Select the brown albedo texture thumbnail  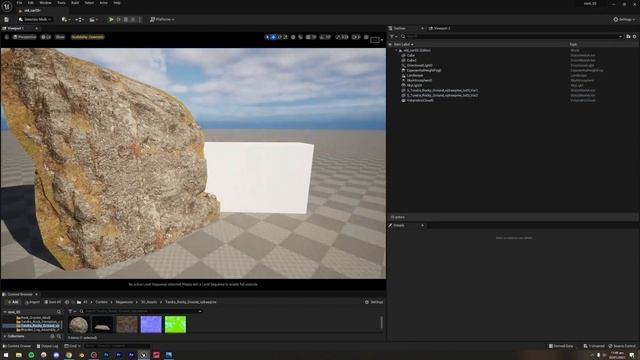point(127,324)
